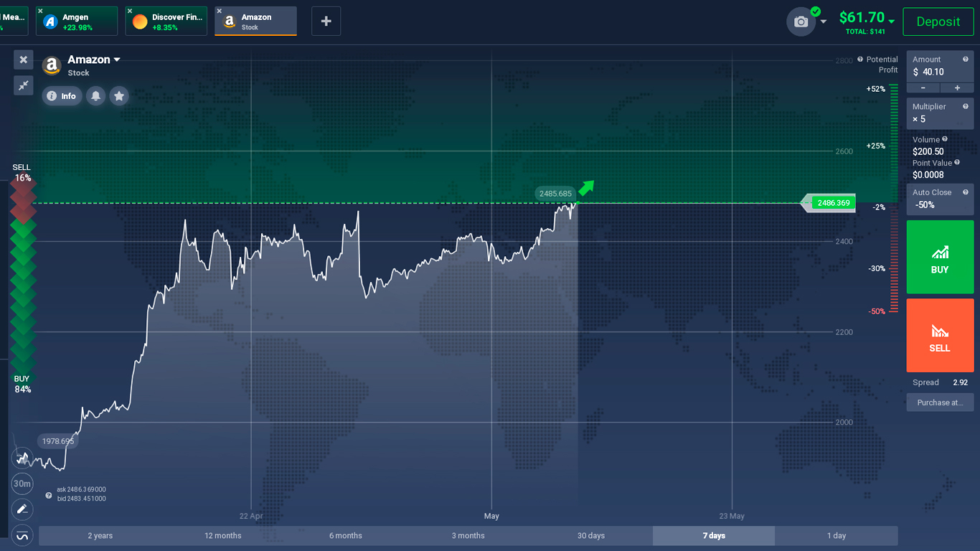Add Amazon to favorites star
980x551 pixels.
[119, 96]
